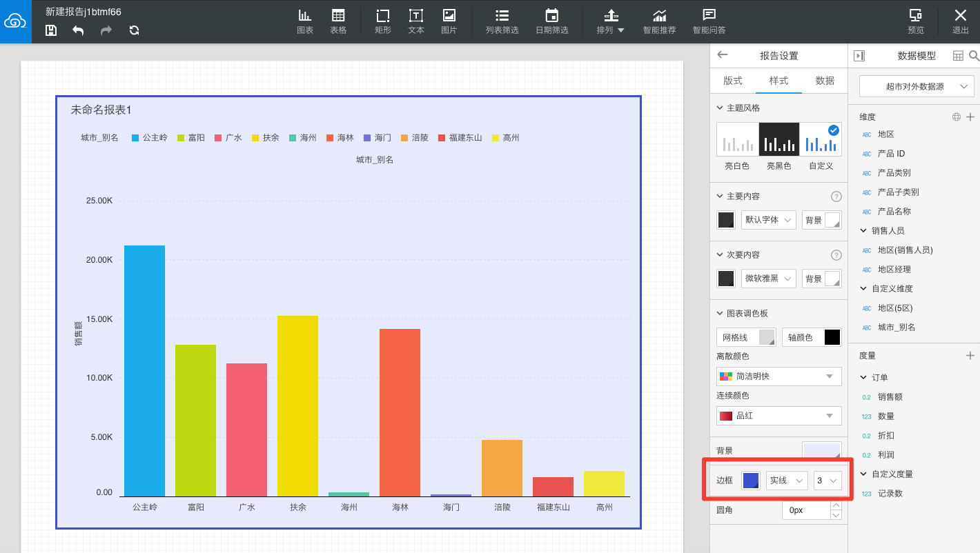Image resolution: width=980 pixels, height=553 pixels.
Task: Switch to the 数据 tab
Action: [x=825, y=81]
